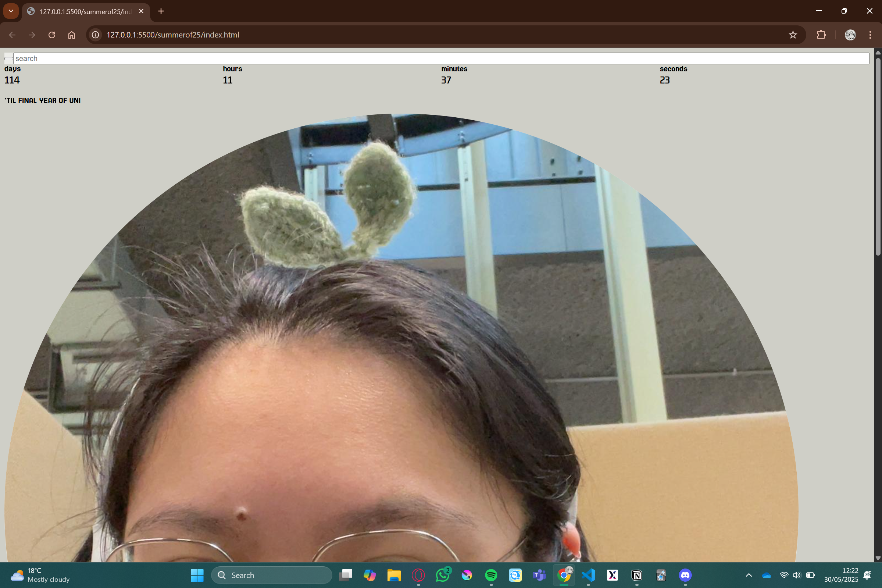Open the notifications bell icon
882x588 pixels.
click(x=867, y=575)
